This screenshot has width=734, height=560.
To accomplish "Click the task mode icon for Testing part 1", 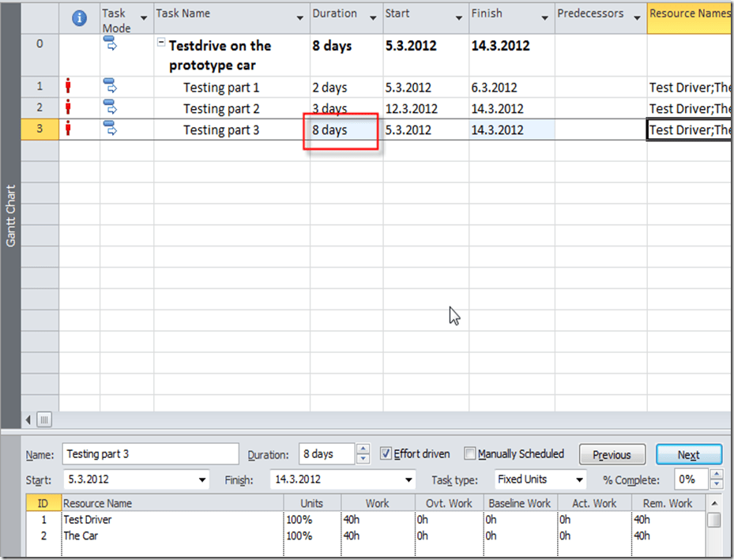I will (110, 86).
